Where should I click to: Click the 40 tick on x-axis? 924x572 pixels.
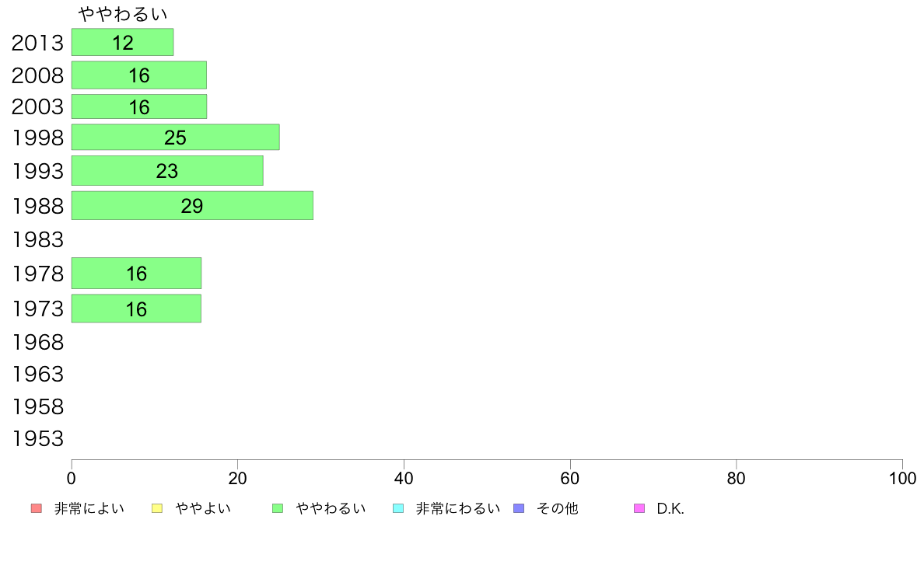tap(404, 478)
